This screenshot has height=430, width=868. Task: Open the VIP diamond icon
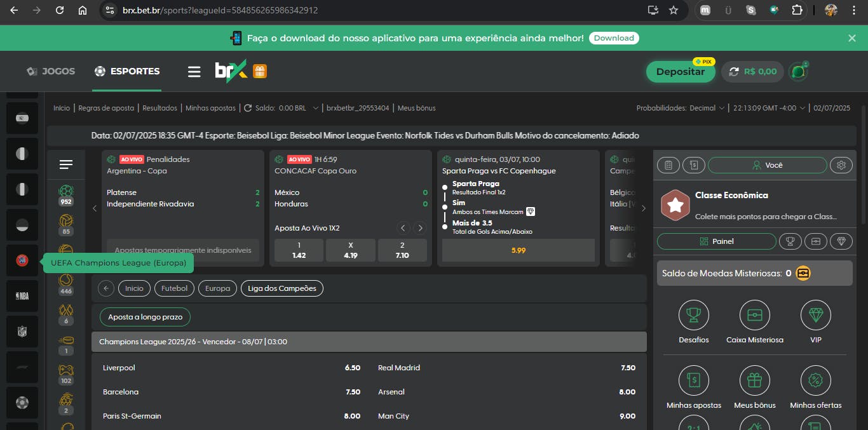816,315
